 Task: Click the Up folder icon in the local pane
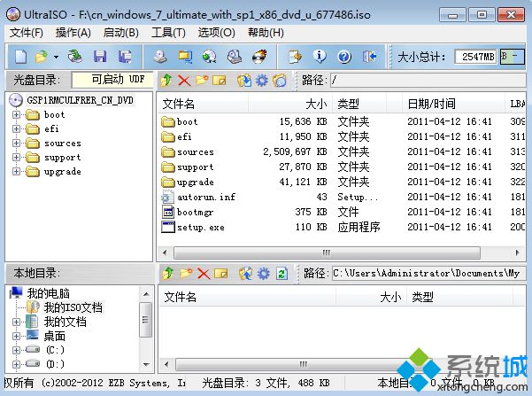[x=168, y=274]
